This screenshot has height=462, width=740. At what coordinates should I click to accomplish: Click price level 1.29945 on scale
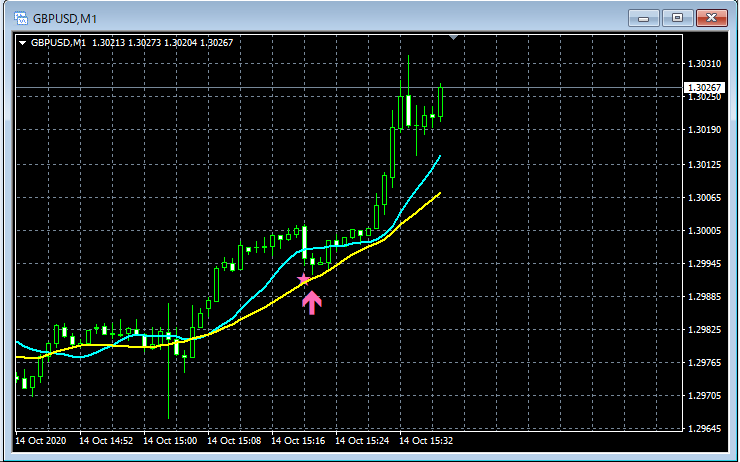(705, 264)
